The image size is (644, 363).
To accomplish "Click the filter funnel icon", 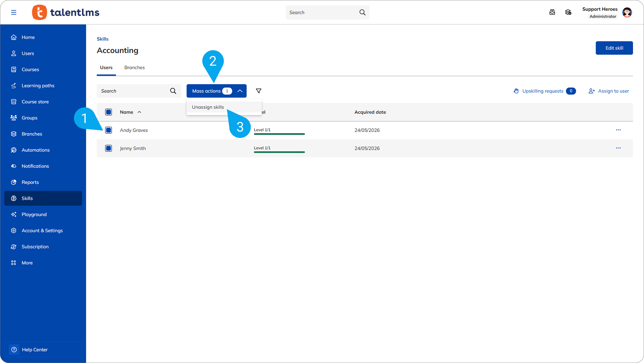I will pos(258,91).
